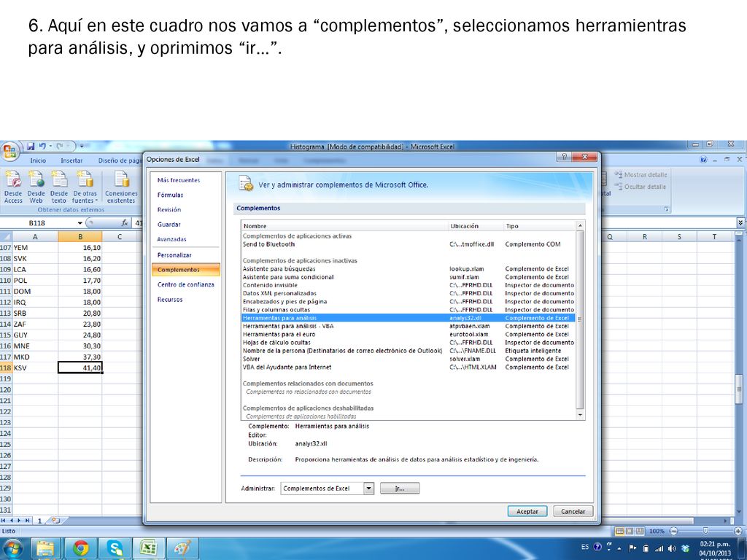Click Aceptar to confirm options
This screenshot has width=747, height=560.
527,511
